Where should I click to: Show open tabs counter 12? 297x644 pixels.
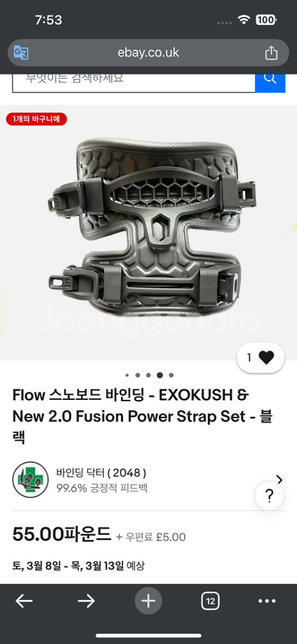(210, 601)
